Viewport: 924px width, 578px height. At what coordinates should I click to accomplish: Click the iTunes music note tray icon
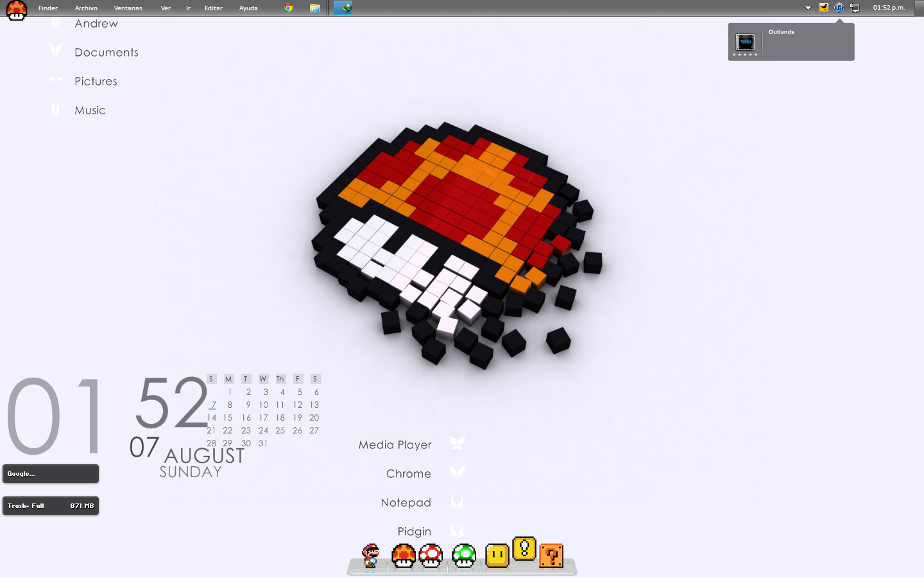tap(839, 8)
